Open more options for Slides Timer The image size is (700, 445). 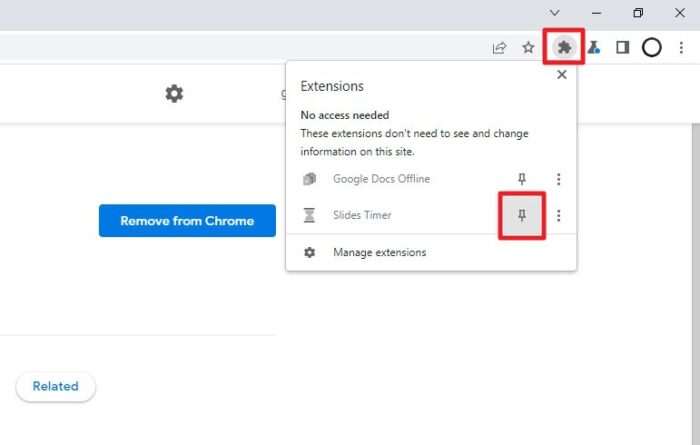pos(558,216)
